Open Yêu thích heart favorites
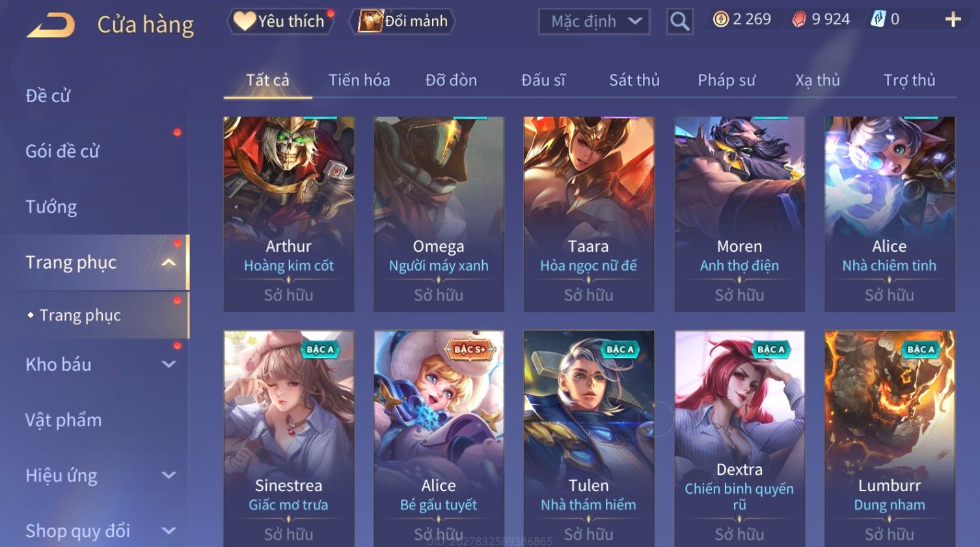980x547 pixels. [x=280, y=21]
